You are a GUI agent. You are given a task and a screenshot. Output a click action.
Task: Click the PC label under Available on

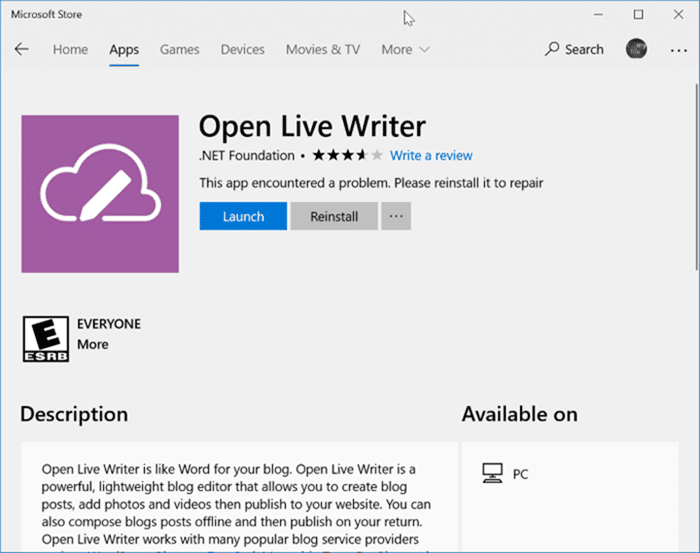coord(520,474)
